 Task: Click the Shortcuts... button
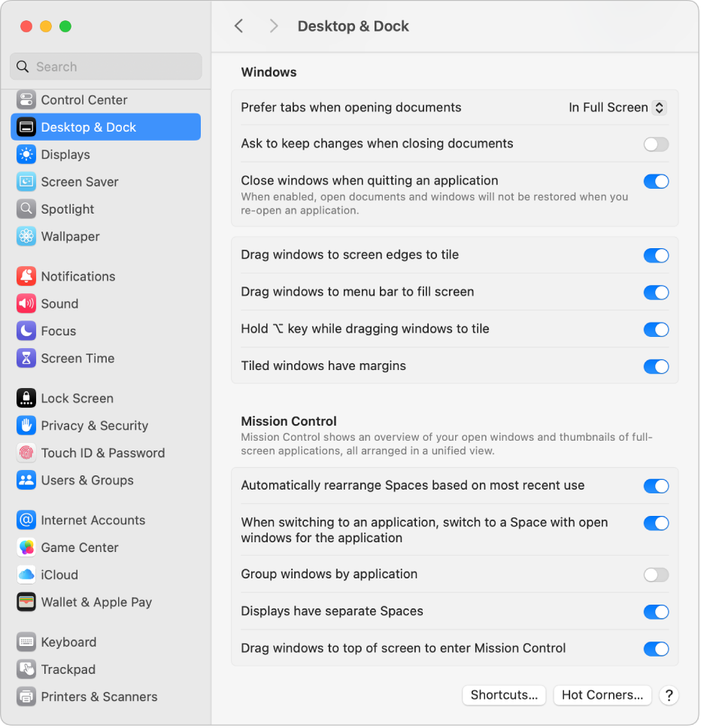pos(504,696)
